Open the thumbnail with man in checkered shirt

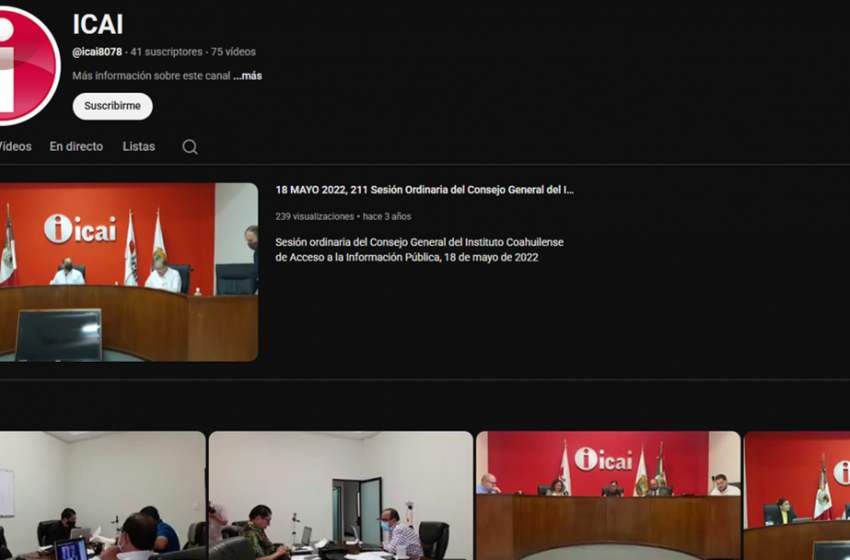click(x=340, y=495)
